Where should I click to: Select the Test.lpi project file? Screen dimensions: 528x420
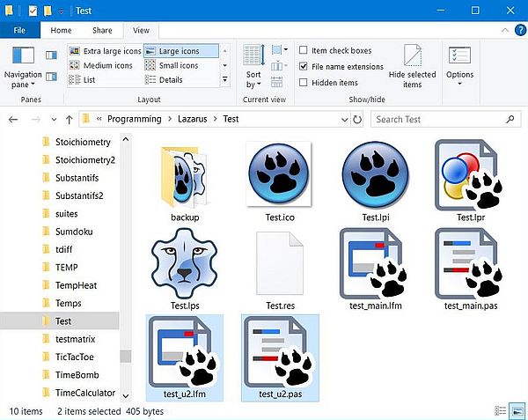click(375, 182)
